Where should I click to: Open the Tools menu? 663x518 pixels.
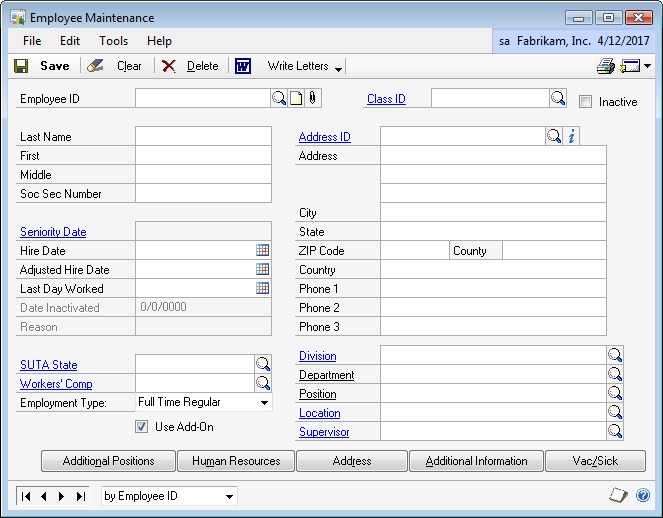click(113, 41)
